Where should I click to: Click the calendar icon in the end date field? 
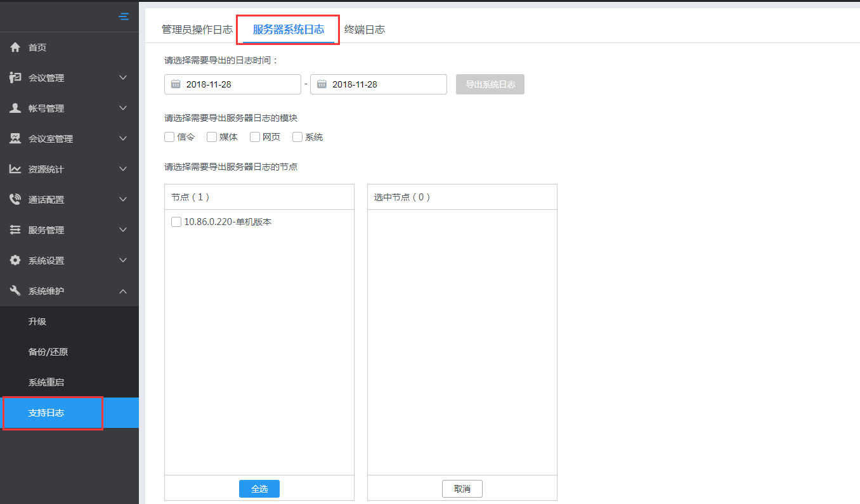pyautogui.click(x=322, y=84)
